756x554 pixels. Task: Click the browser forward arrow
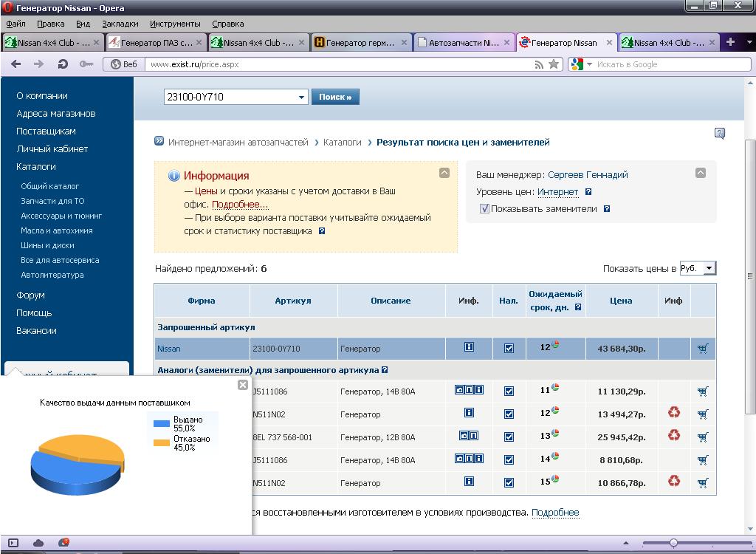[x=39, y=64]
